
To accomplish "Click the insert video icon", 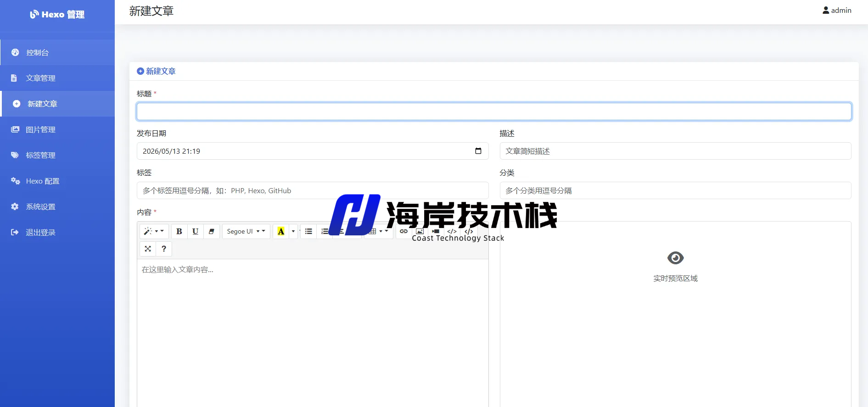I will (436, 231).
